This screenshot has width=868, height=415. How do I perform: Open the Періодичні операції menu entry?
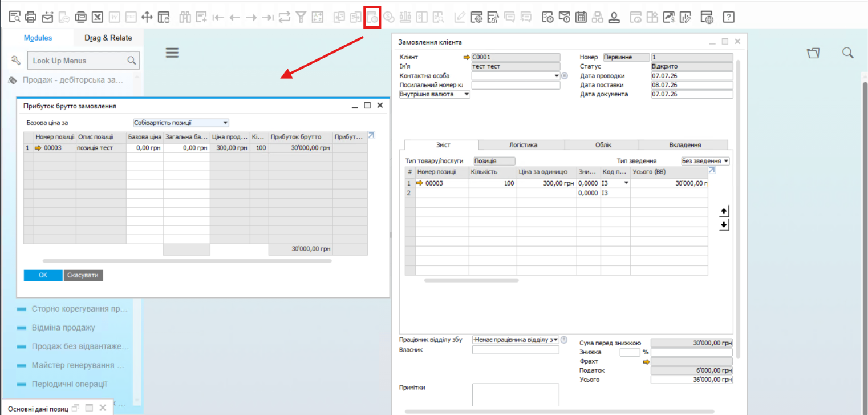(x=70, y=384)
